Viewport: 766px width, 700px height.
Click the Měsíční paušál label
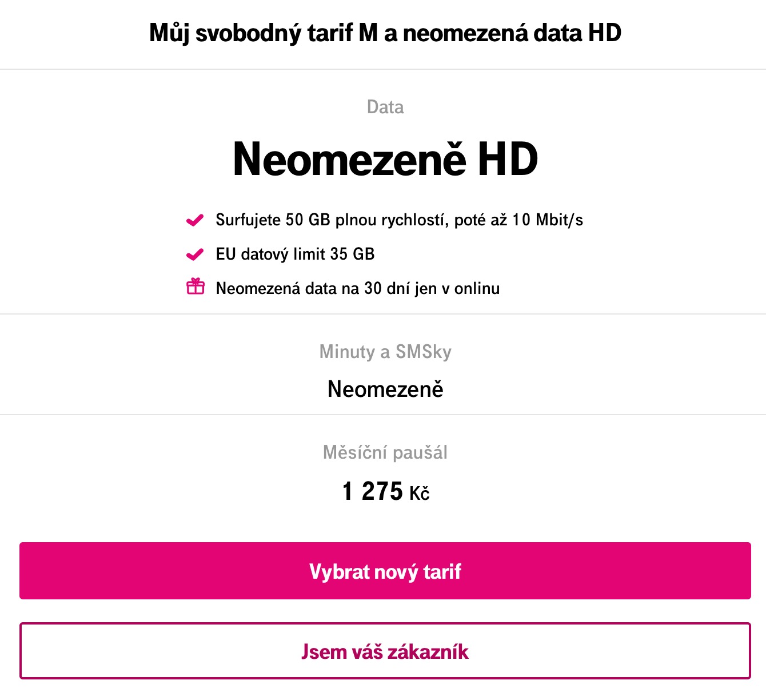point(385,452)
